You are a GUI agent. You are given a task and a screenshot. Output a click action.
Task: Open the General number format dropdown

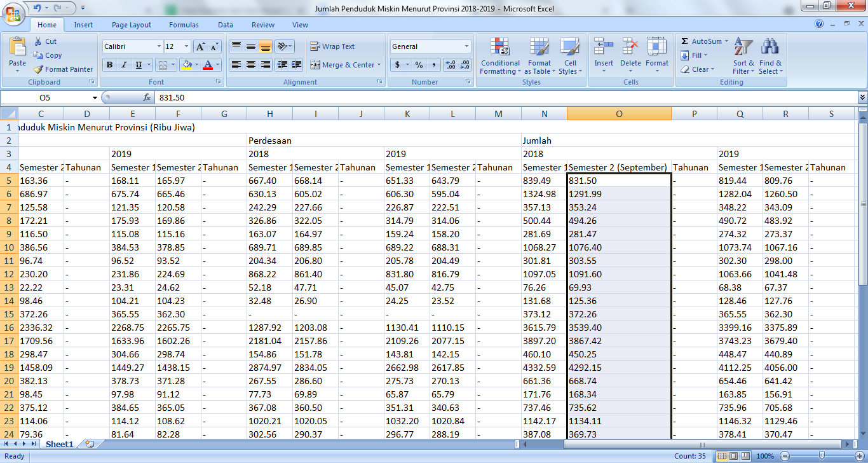tap(466, 46)
